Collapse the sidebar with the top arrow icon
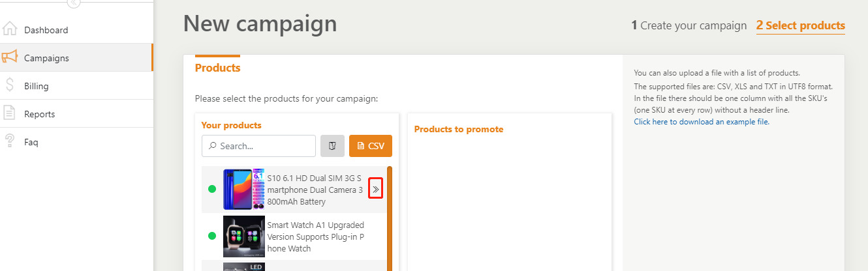Screen dimensions: 868x271 [74, 3]
